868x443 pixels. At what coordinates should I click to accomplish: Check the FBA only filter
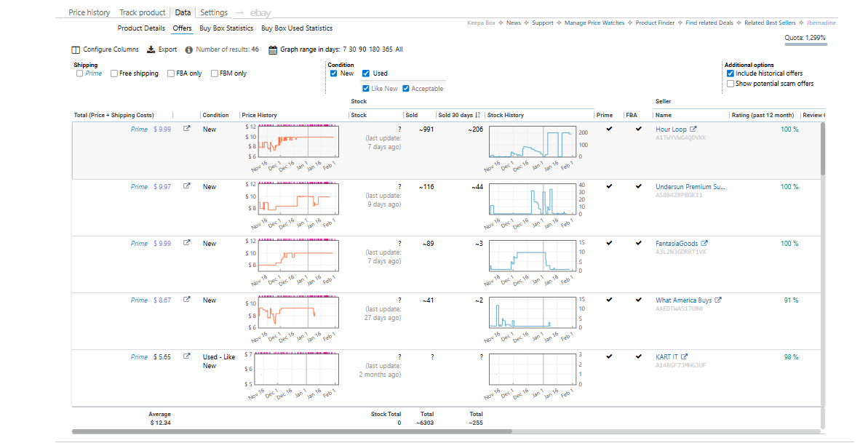[171, 73]
